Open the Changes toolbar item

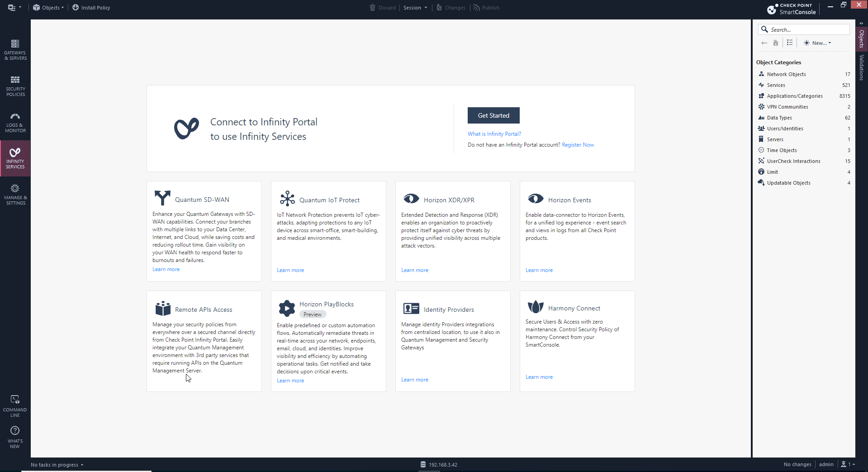pos(451,8)
